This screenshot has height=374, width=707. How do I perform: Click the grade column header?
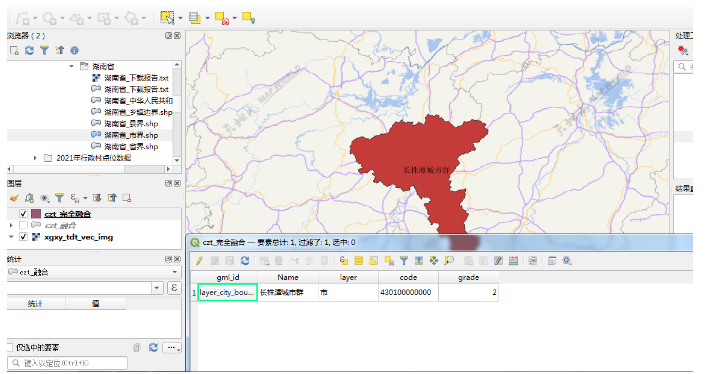tap(468, 277)
